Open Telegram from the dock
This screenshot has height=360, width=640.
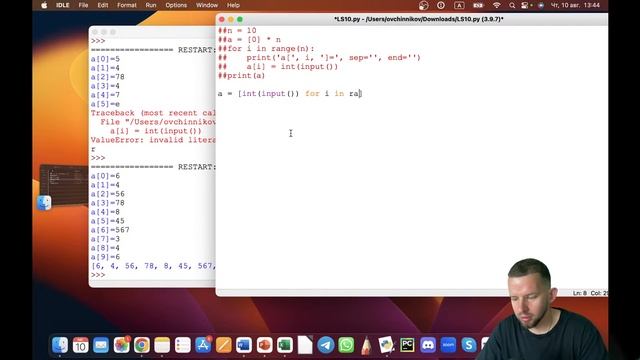coord(326,345)
